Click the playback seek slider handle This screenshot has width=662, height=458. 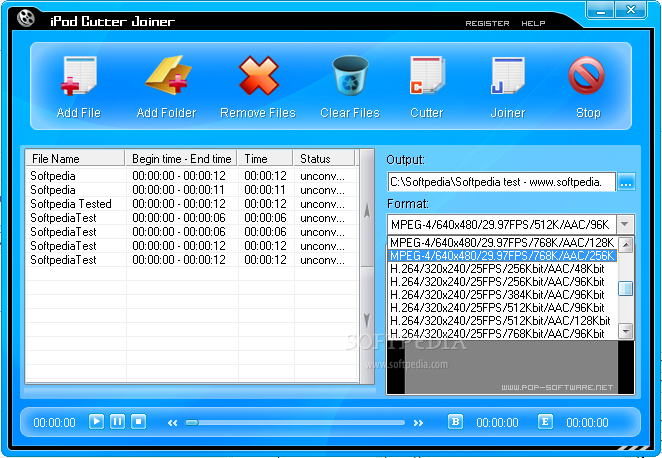point(192,423)
